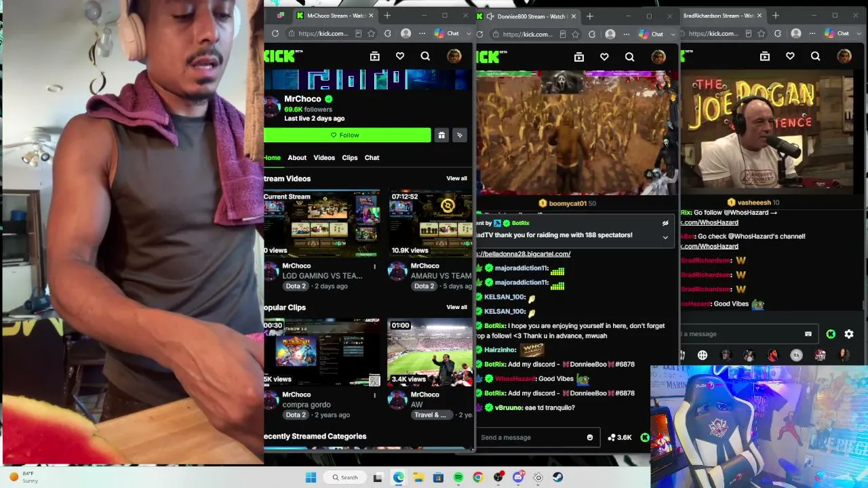Image resolution: width=868 pixels, height=488 pixels.
Task: Click the icon right of MrChoco gift button
Action: (x=460, y=135)
